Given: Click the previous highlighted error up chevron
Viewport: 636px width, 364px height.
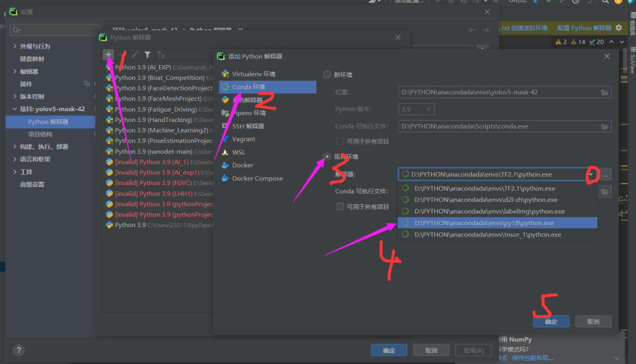Looking at the screenshot, I should pos(612,42).
